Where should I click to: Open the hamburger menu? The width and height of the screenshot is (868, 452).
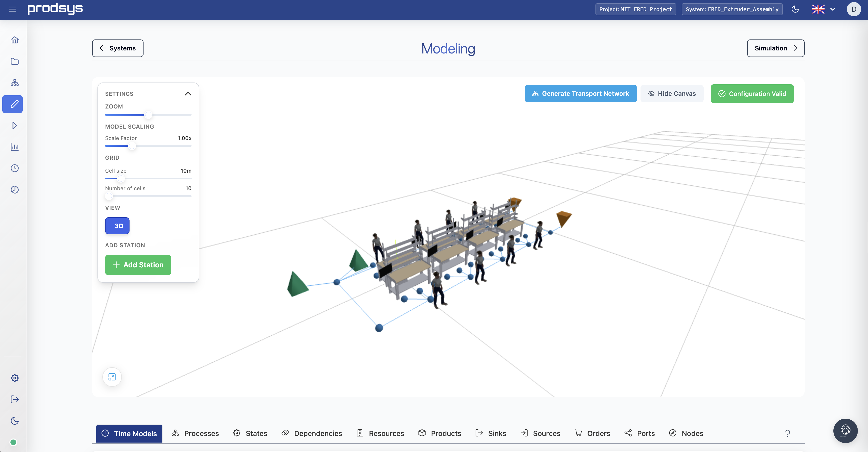coord(12,9)
